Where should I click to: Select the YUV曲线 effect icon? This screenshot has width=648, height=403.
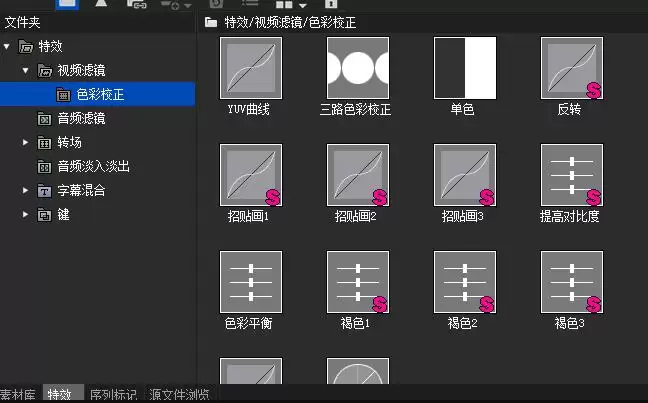coord(251,68)
